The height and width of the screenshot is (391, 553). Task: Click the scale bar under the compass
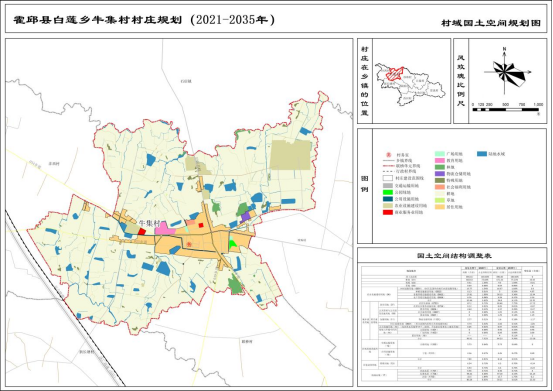505,110
